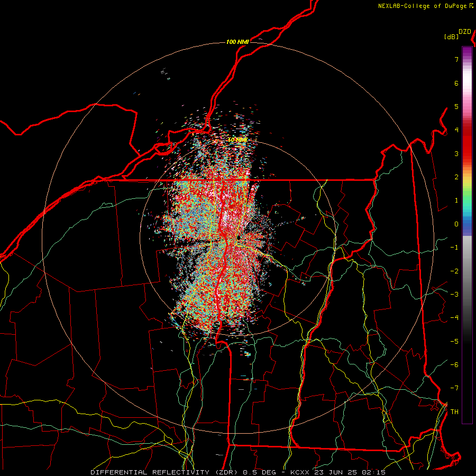476x476 pixels.
Task: Click the NEXLAB-College of DuPage credit text
Action: click(426, 6)
